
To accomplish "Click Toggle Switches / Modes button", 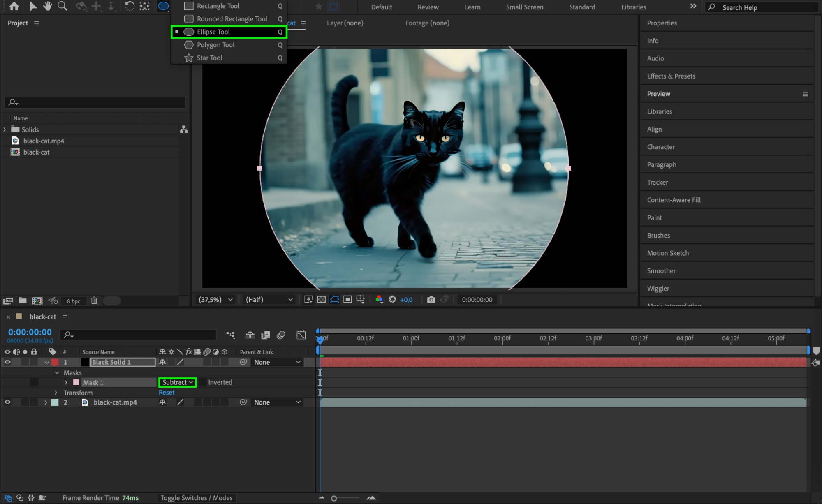I will 197,498.
